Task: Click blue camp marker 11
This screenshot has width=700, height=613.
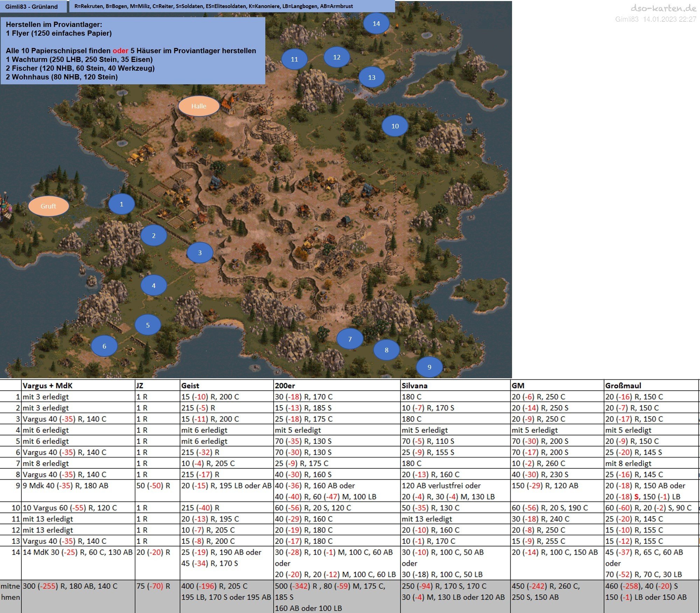Action: (294, 59)
